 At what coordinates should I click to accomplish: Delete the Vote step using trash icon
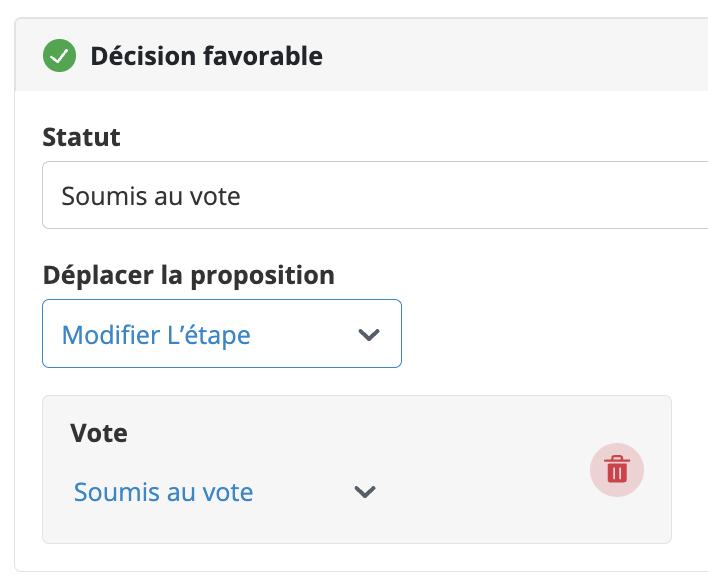[x=617, y=470]
